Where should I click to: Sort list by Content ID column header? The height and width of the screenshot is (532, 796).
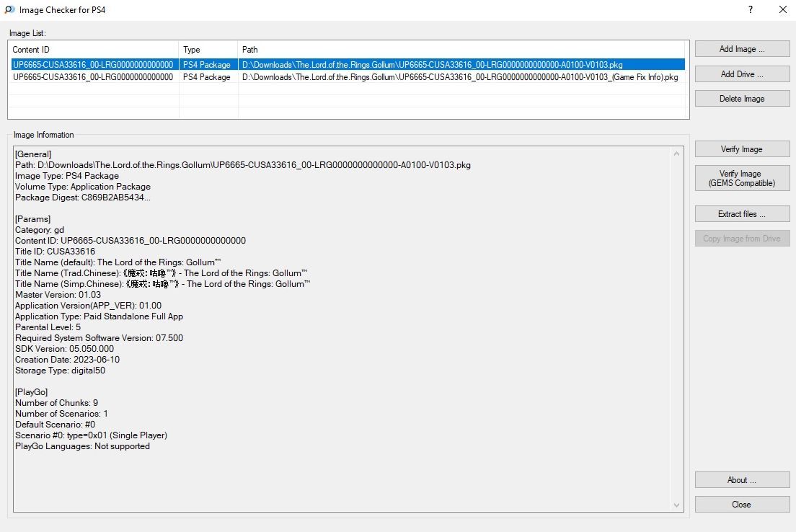click(94, 50)
